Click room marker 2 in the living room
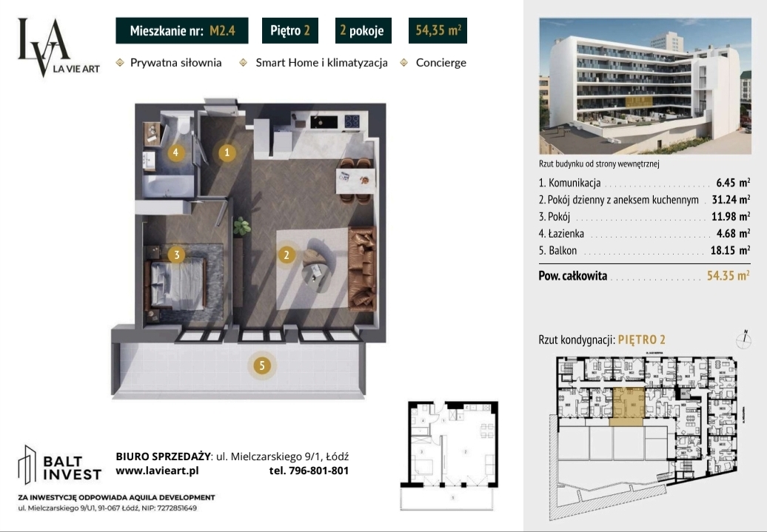The width and height of the screenshot is (767, 532). 287,255
